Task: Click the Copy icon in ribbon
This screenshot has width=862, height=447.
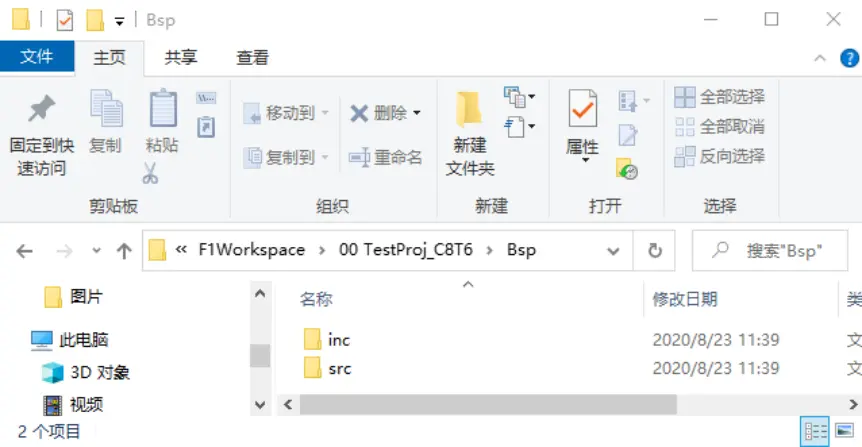Action: coord(105,110)
